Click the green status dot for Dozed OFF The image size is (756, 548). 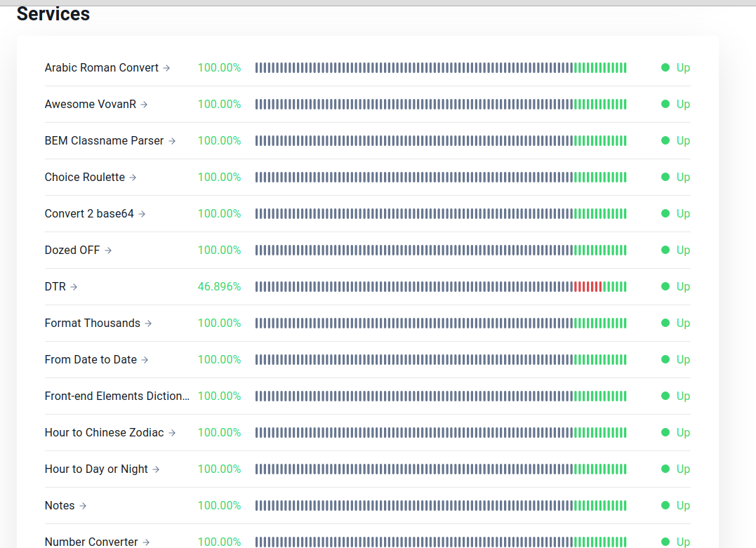point(665,250)
